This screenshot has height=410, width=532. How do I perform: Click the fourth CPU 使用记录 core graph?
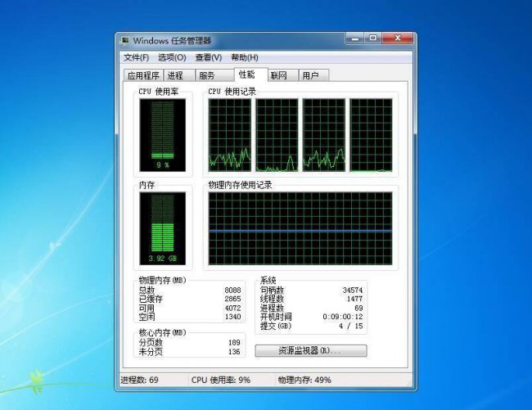[372, 135]
